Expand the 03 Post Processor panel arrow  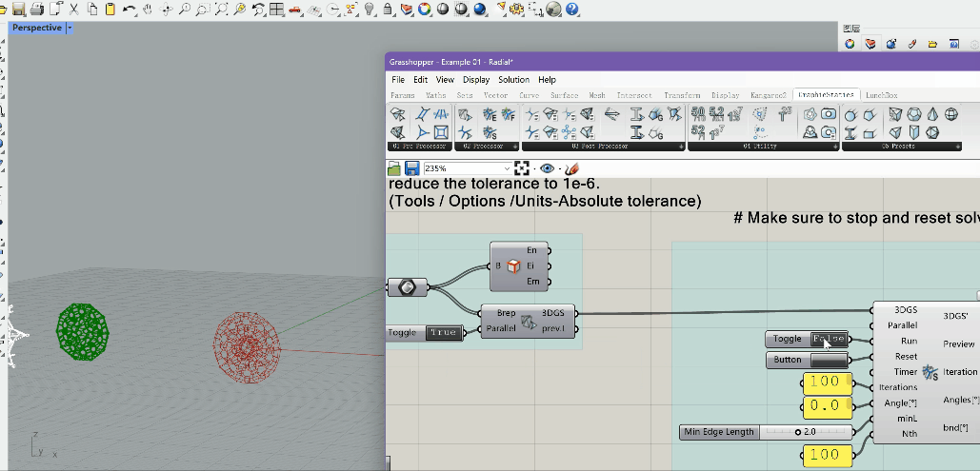point(681,147)
